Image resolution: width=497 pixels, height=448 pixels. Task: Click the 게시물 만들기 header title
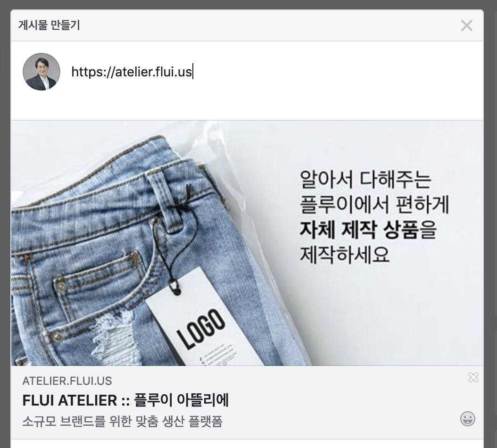[49, 25]
